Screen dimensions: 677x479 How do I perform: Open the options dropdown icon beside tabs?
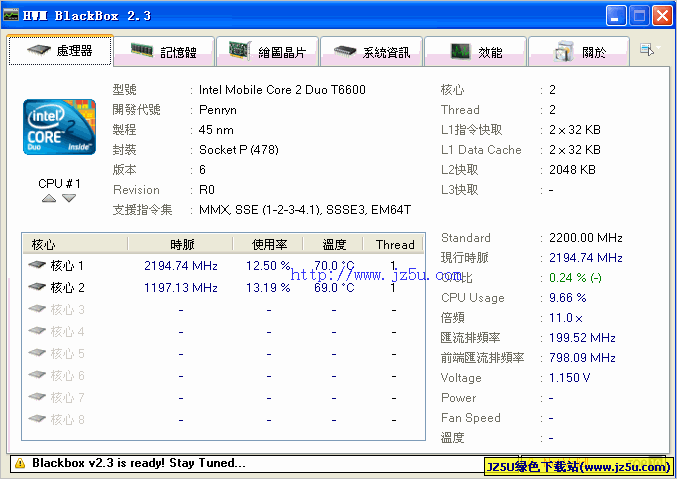pyautogui.click(x=650, y=49)
